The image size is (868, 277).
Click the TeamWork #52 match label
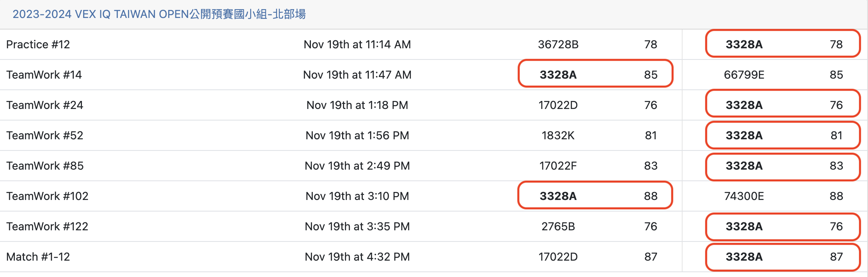click(45, 135)
